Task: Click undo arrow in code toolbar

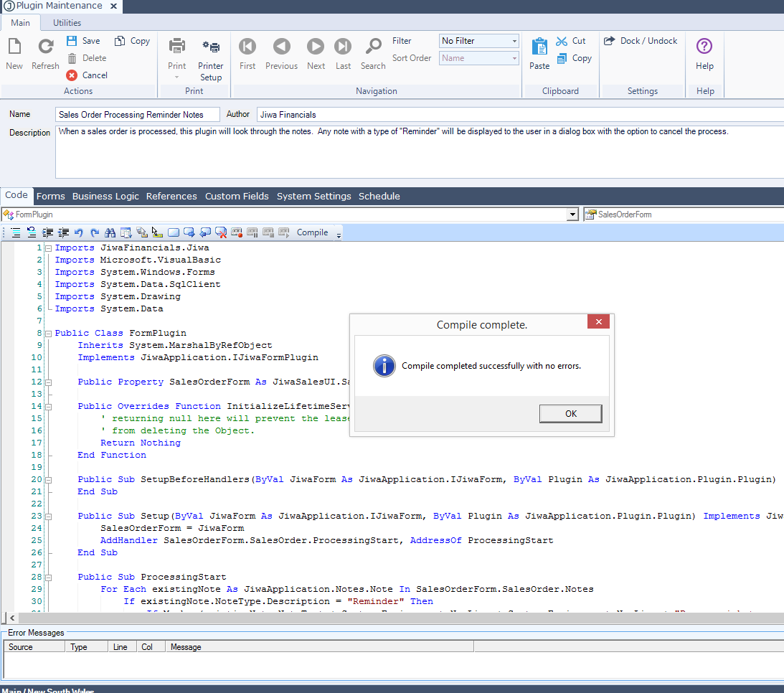Action: click(79, 232)
